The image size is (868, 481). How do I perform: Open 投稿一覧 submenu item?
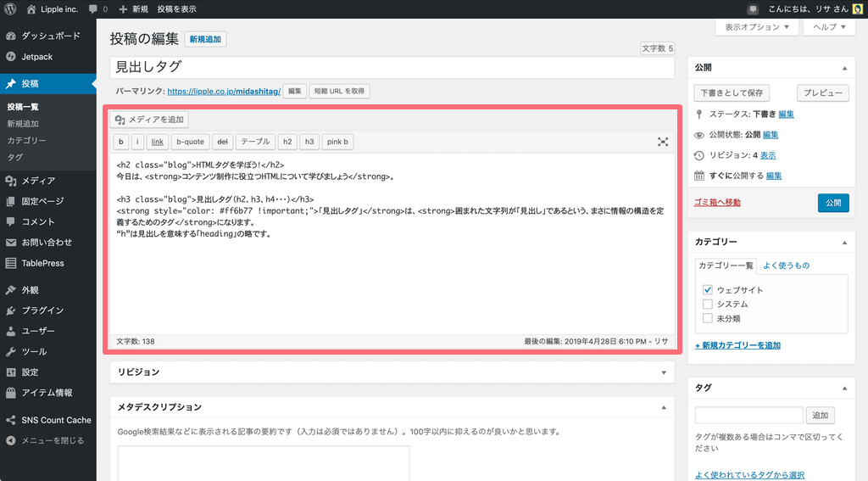pos(23,107)
